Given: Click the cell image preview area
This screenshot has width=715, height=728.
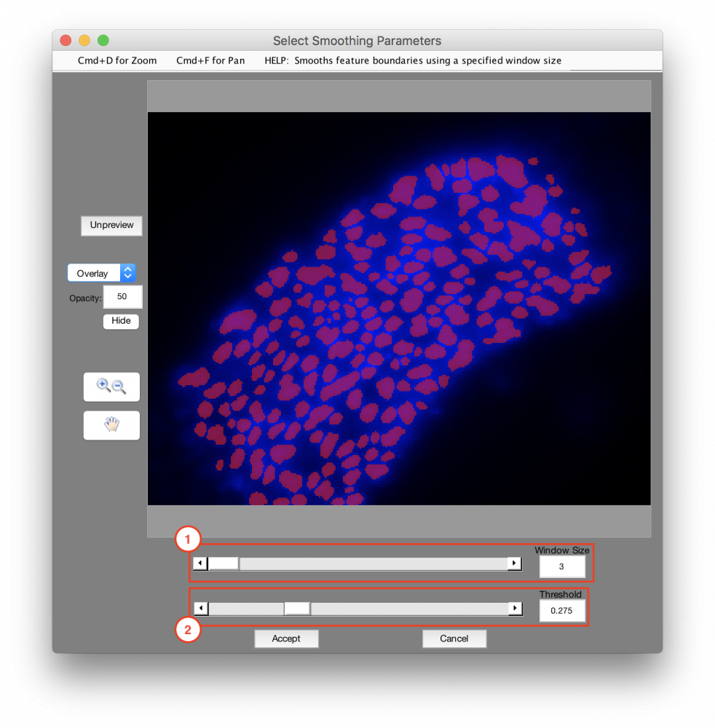Looking at the screenshot, I should pyautogui.click(x=399, y=308).
